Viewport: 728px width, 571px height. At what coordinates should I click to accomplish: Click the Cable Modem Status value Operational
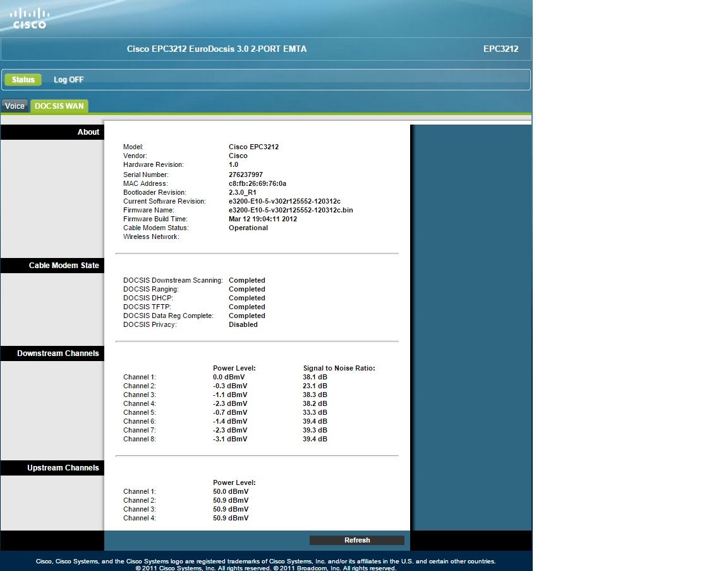[x=248, y=228]
